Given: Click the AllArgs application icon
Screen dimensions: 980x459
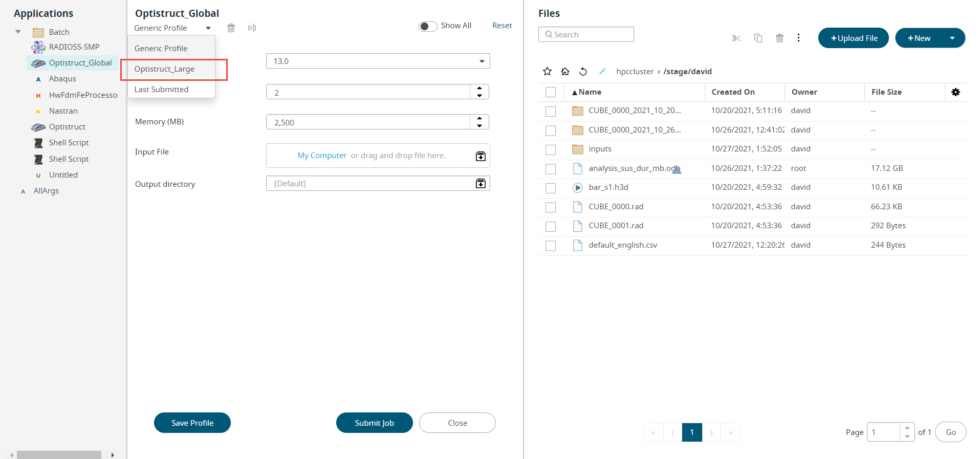Looking at the screenshot, I should tap(23, 191).
